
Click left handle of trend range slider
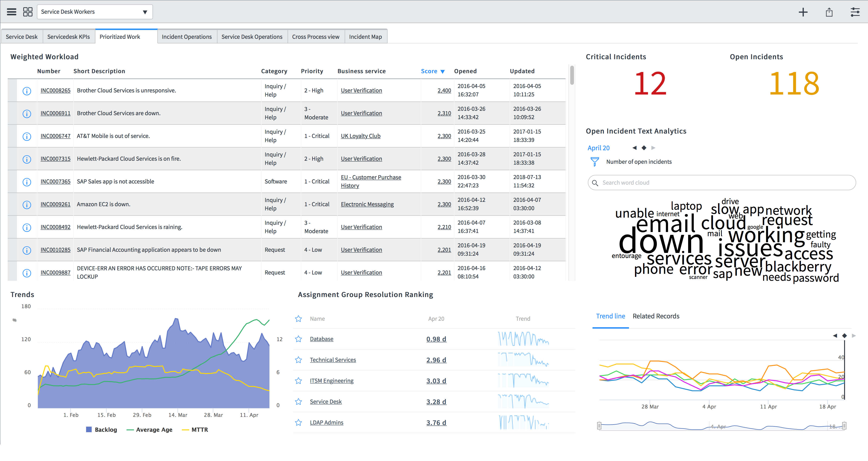click(599, 426)
